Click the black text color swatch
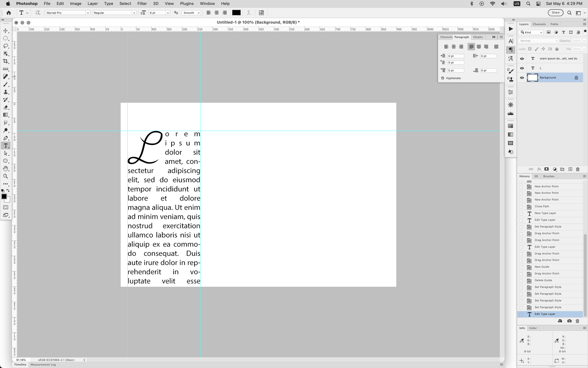 click(236, 13)
